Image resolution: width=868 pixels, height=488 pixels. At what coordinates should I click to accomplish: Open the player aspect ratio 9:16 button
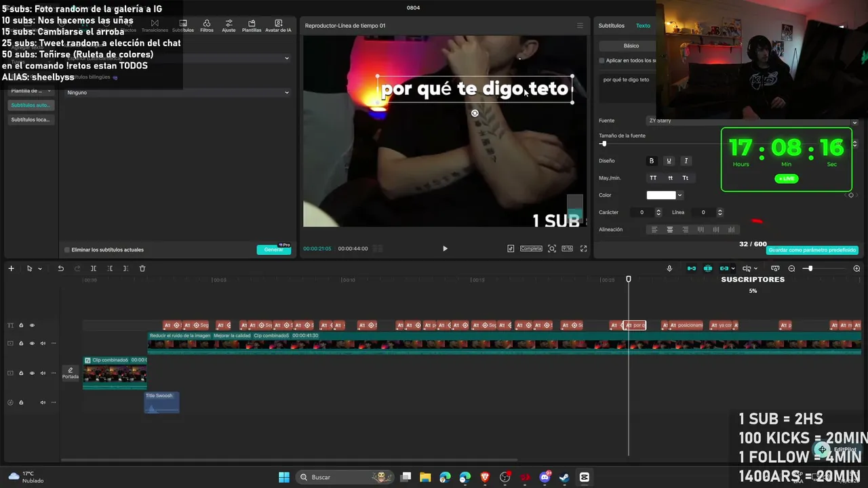[x=567, y=249]
